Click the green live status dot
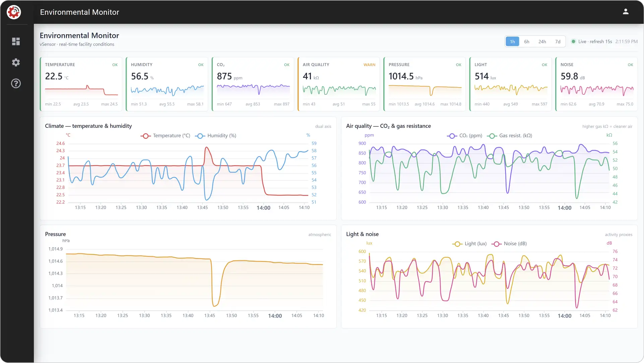The image size is (644, 363). [x=573, y=42]
